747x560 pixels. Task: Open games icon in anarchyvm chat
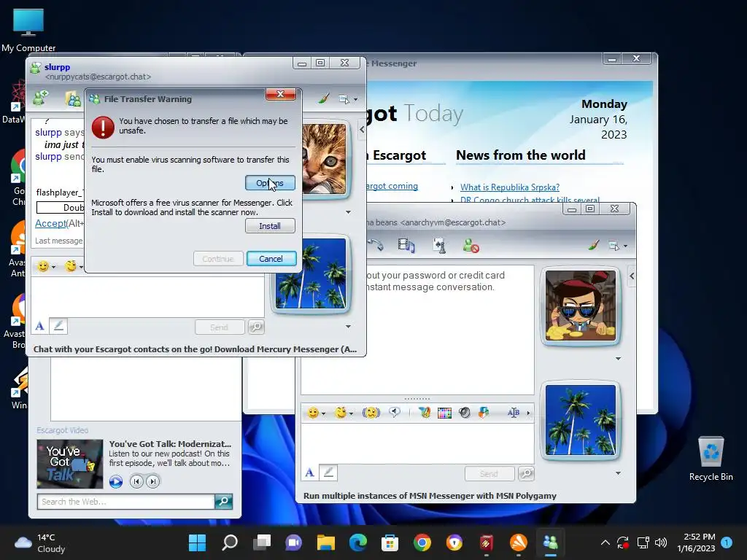(x=438, y=245)
